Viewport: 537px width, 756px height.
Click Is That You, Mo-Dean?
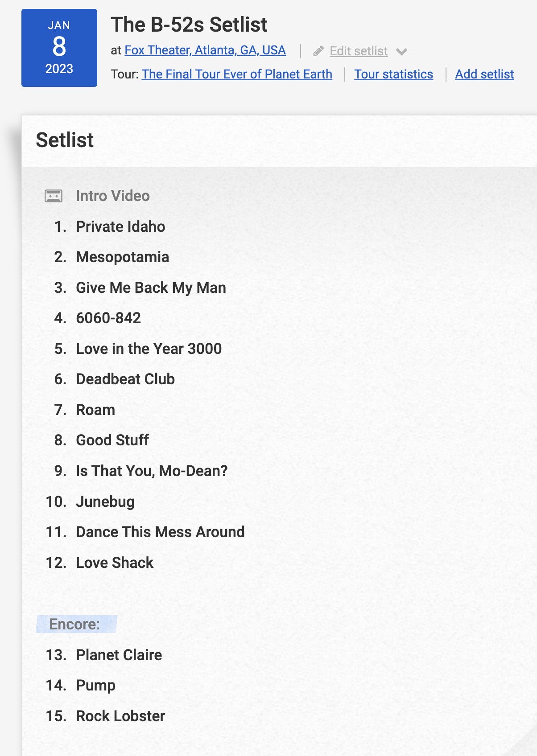coord(152,471)
